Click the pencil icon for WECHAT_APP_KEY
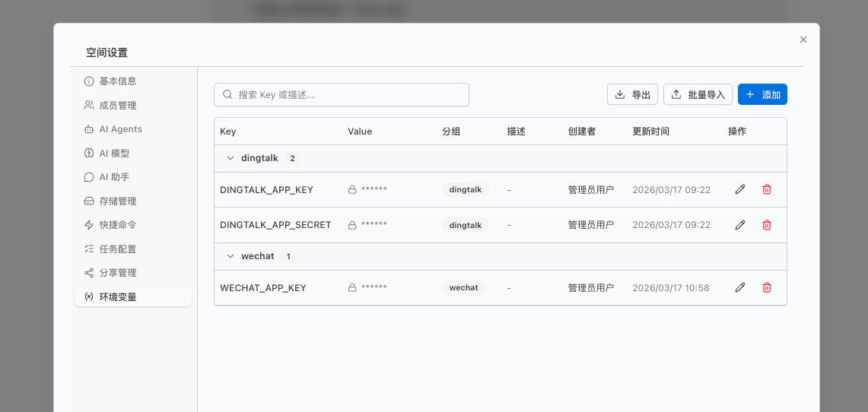This screenshot has width=868, height=412. pyautogui.click(x=740, y=287)
